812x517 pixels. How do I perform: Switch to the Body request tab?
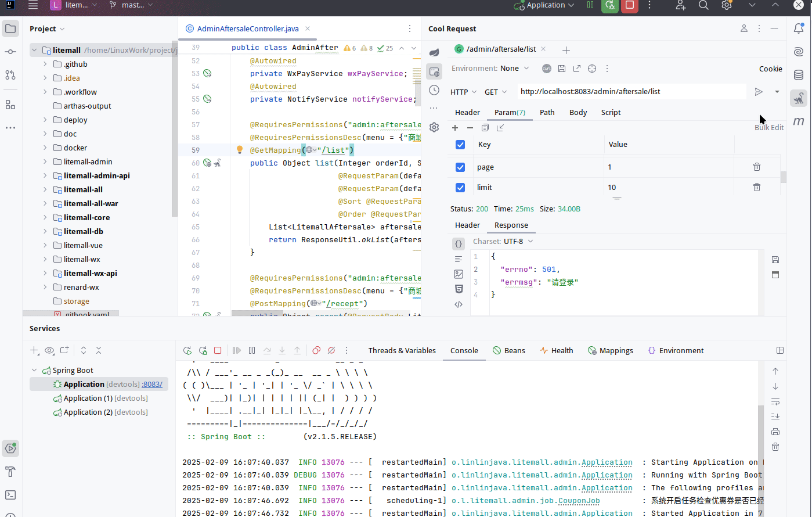[578, 113]
